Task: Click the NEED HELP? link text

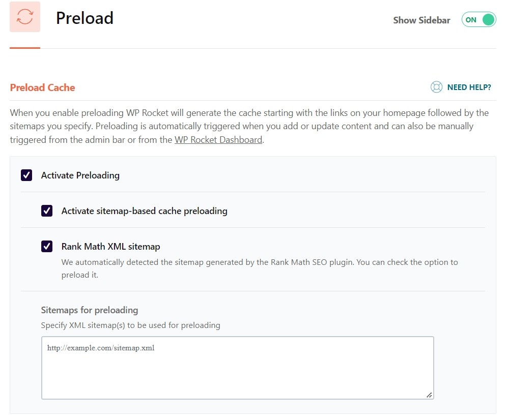Action: 469,87
